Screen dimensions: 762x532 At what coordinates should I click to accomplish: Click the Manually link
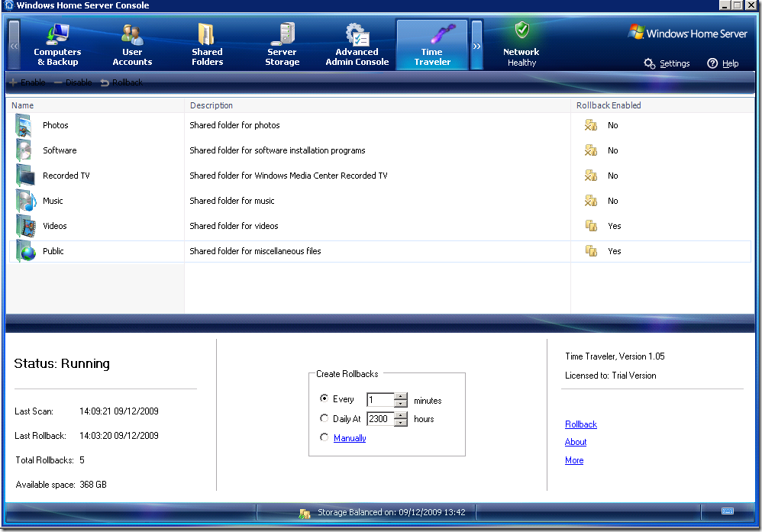point(350,438)
